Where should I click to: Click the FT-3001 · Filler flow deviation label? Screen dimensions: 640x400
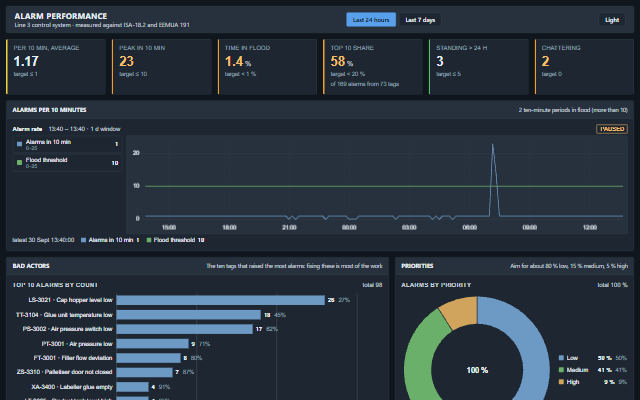[x=73, y=358]
